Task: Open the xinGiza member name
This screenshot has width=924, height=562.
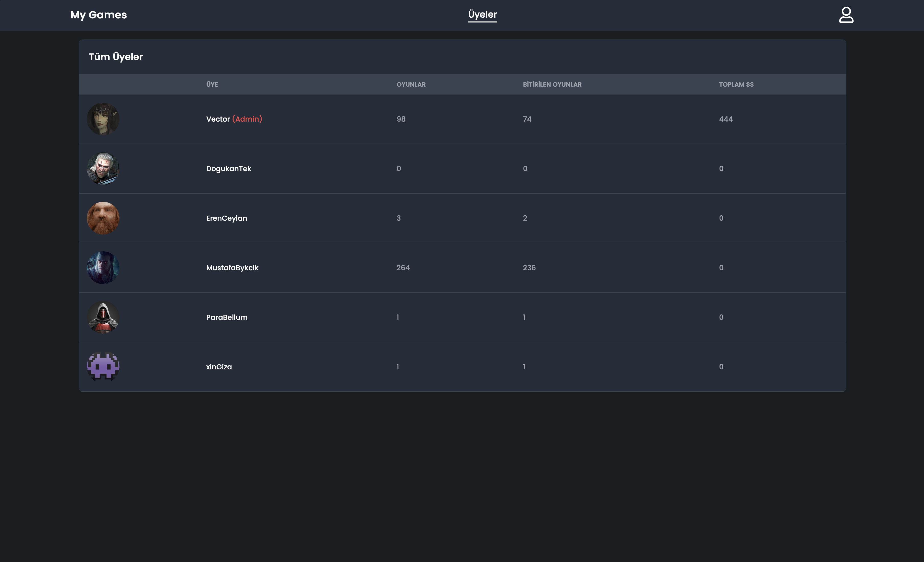Action: tap(219, 367)
